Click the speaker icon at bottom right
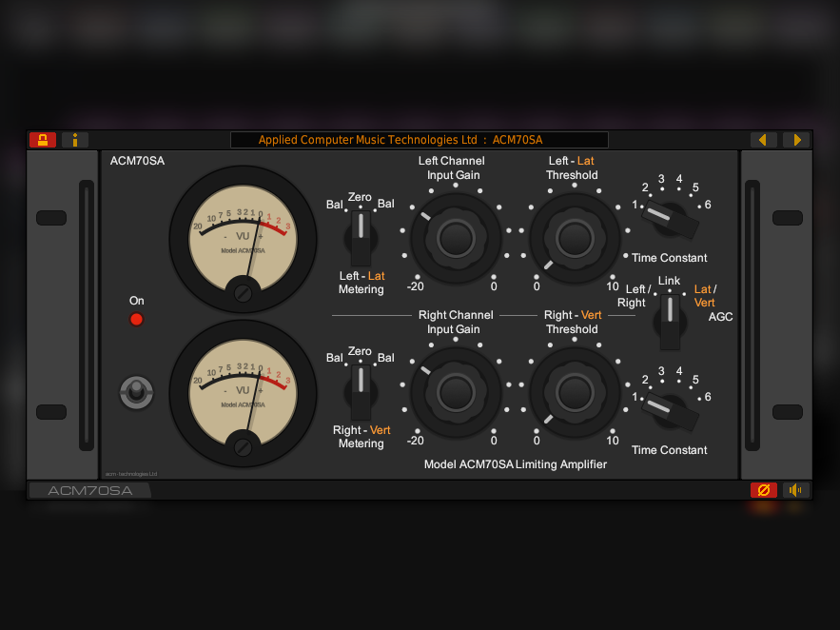Viewport: 840px width, 630px height. 795,490
